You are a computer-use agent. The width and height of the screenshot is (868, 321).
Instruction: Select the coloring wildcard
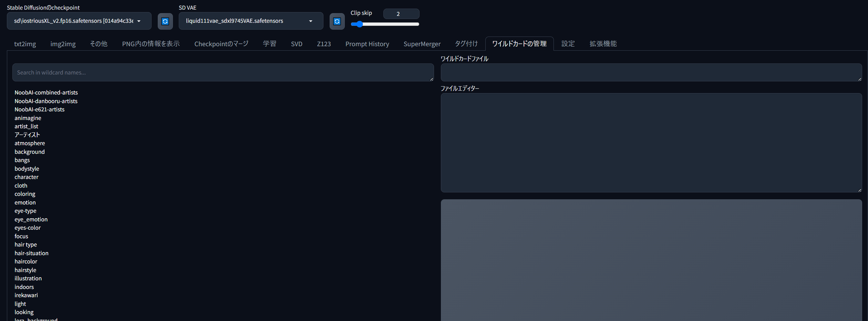(25, 194)
